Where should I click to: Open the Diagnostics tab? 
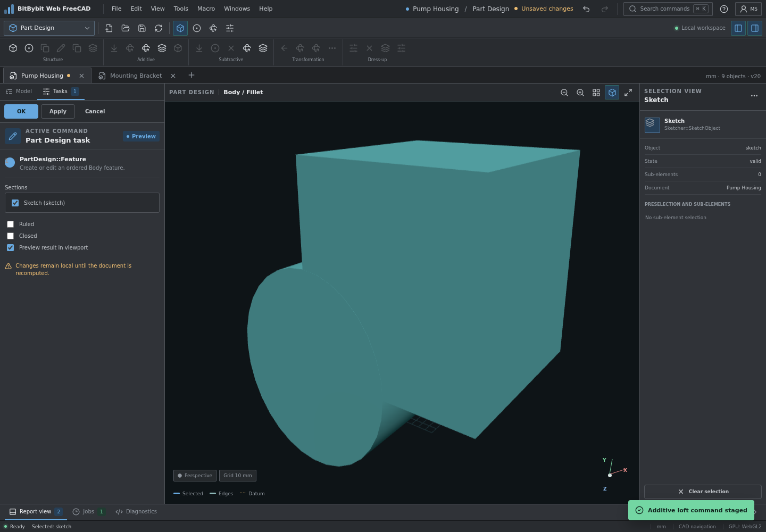136,512
